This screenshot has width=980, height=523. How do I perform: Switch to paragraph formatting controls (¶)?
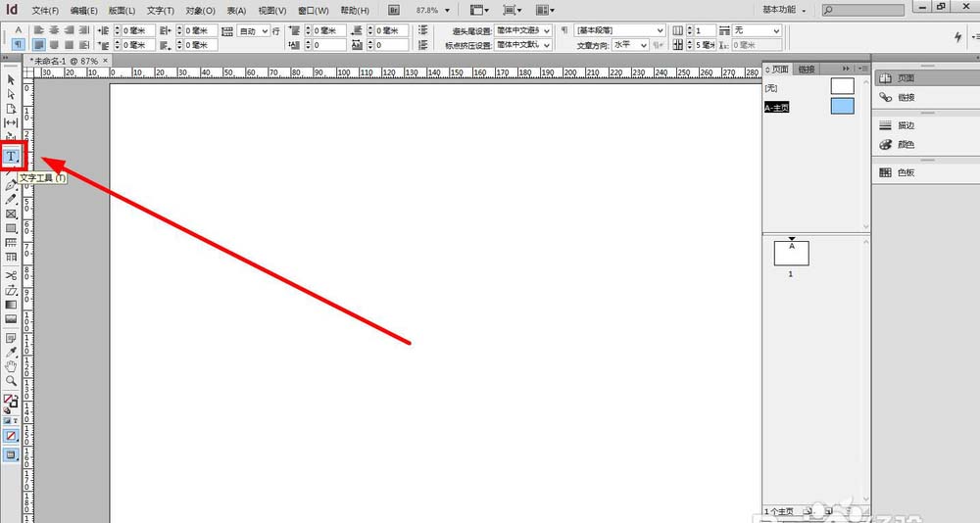pos(18,44)
